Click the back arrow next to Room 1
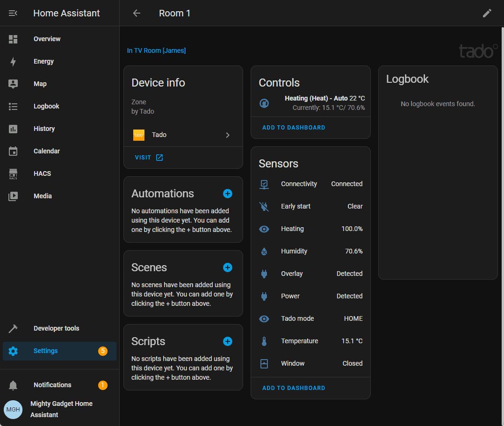Viewport: 504px width, 426px height. [x=137, y=13]
